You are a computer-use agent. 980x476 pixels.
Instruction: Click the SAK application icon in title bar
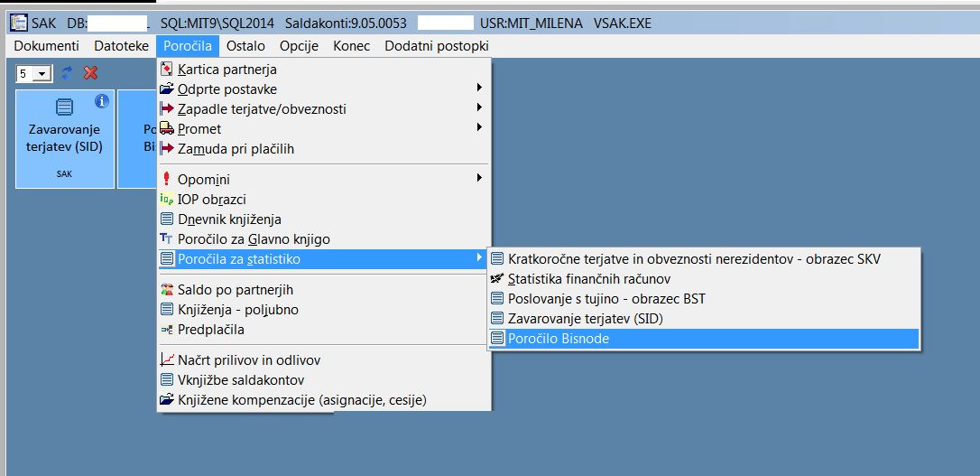pyautogui.click(x=19, y=23)
